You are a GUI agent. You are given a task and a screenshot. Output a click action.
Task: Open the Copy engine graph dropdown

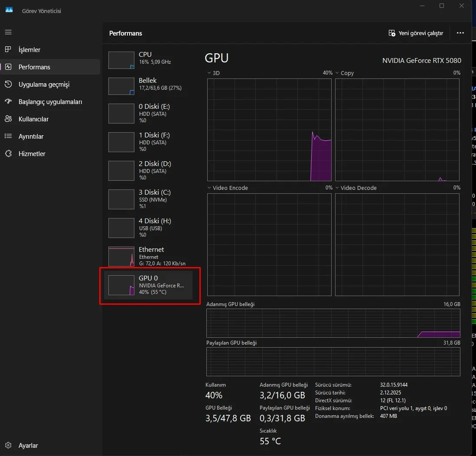(337, 73)
